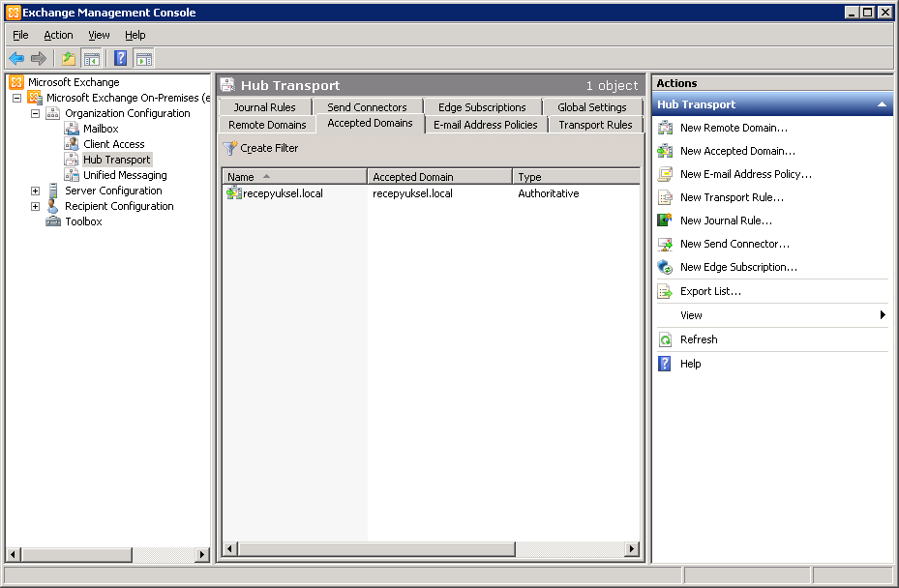The image size is (899, 588).
Task: Click the Create Filter link
Action: [269, 148]
